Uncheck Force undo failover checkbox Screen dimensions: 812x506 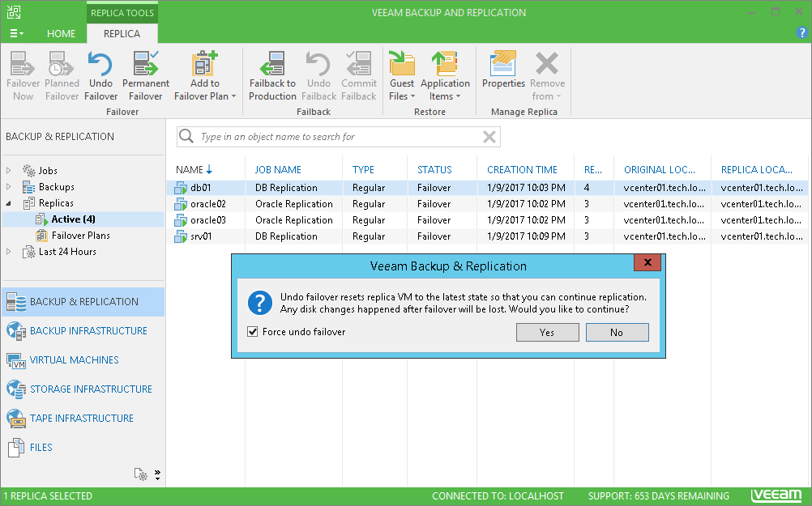(x=253, y=332)
